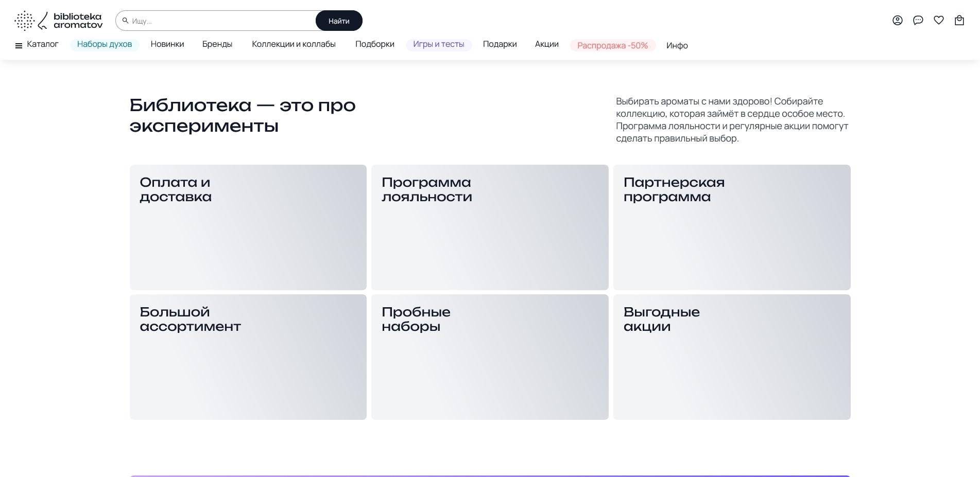Open the chat support icon
The height and width of the screenshot is (477, 980).
(x=918, y=20)
